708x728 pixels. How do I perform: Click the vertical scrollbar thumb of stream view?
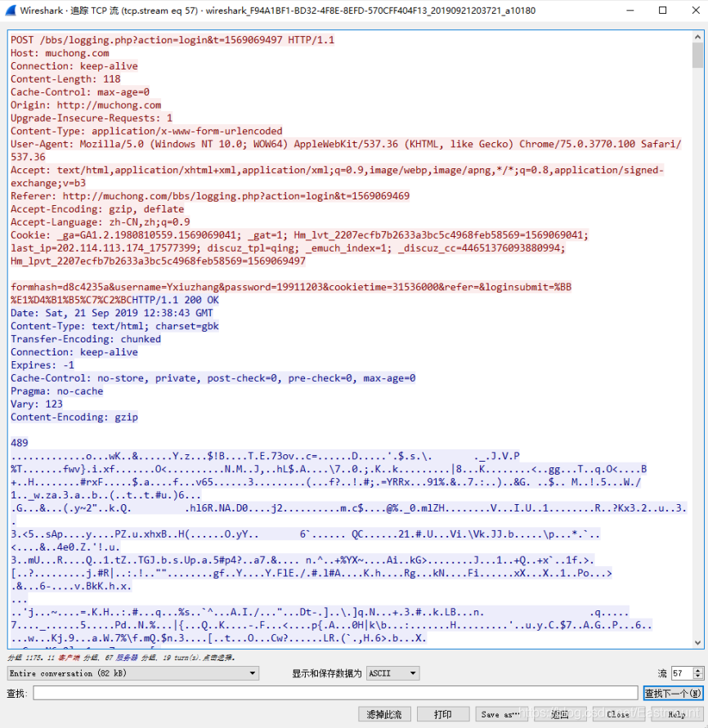point(697,56)
